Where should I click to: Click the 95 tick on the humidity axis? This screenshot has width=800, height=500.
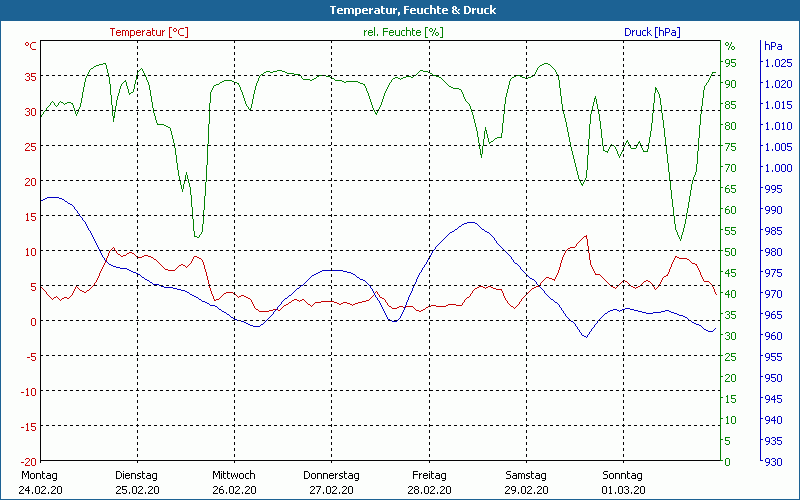click(x=731, y=62)
